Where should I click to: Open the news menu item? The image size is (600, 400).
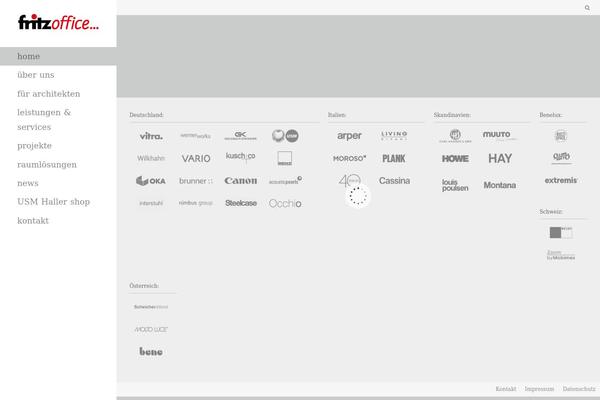[x=28, y=183]
